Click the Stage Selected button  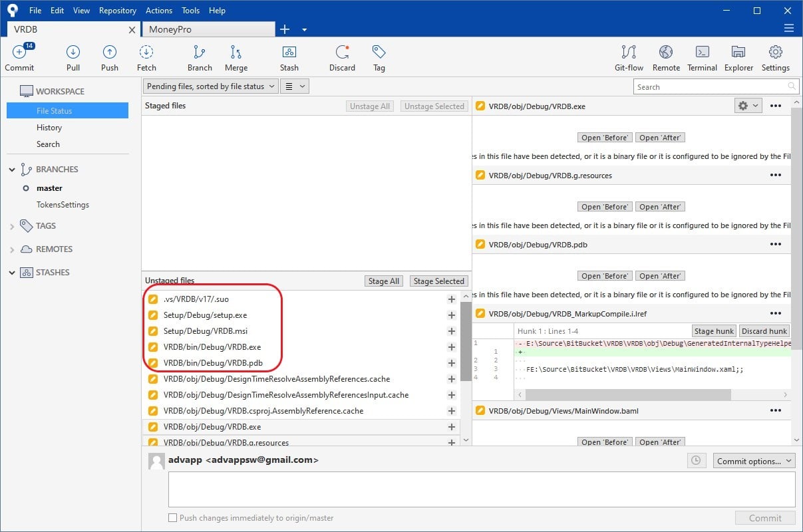click(x=439, y=281)
